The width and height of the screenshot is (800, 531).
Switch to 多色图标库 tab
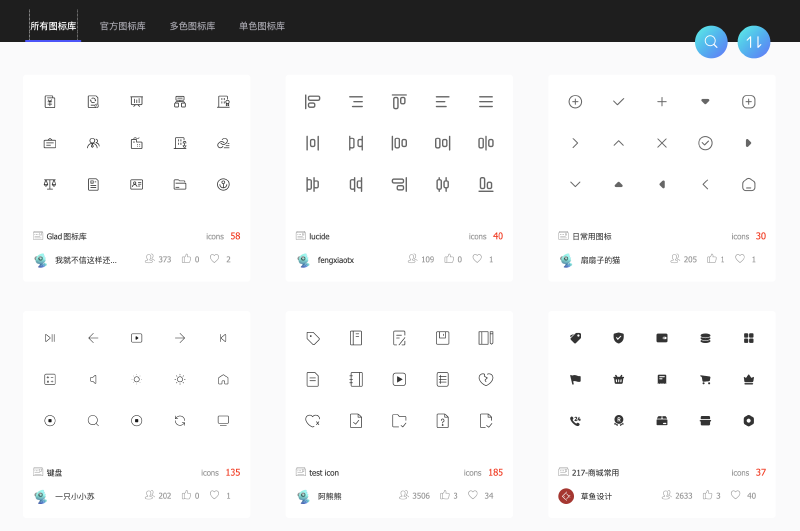(x=192, y=26)
